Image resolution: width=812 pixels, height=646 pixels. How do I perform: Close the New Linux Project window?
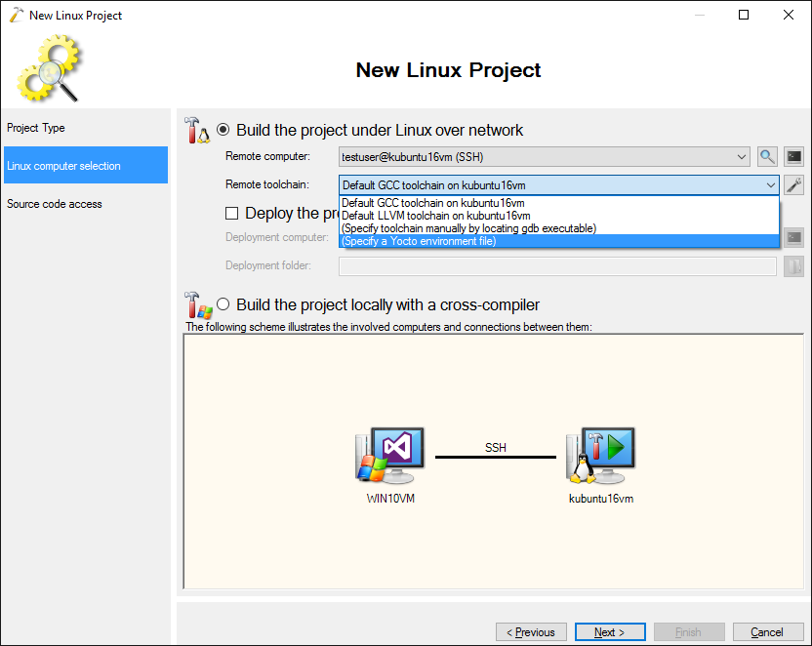tap(789, 15)
